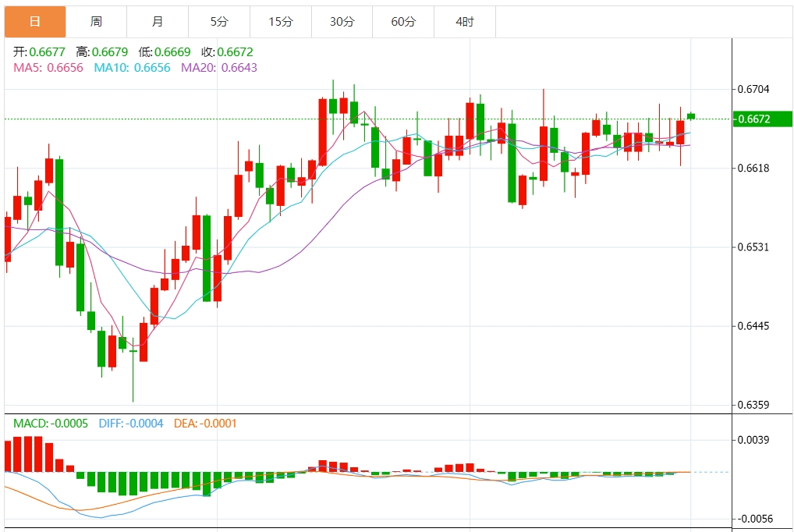
Task: Open the 5分 timeframe tab
Action: (x=219, y=22)
